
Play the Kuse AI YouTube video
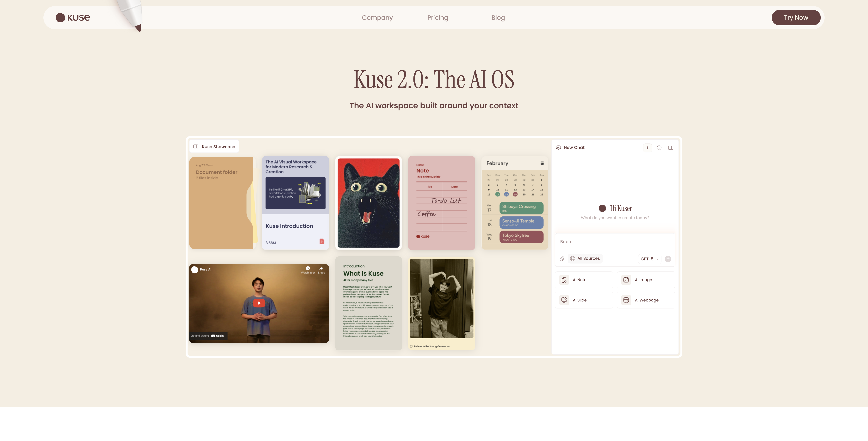coord(259,303)
